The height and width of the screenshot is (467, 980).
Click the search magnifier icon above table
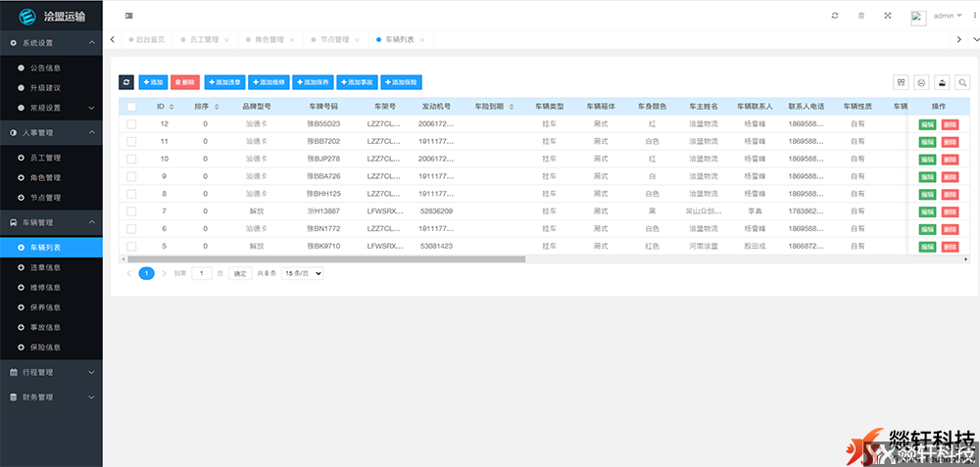(963, 82)
